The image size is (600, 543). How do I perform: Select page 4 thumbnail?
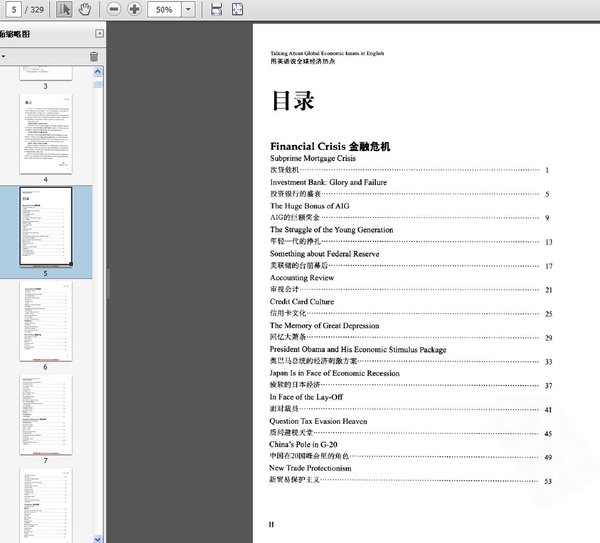tap(46, 134)
